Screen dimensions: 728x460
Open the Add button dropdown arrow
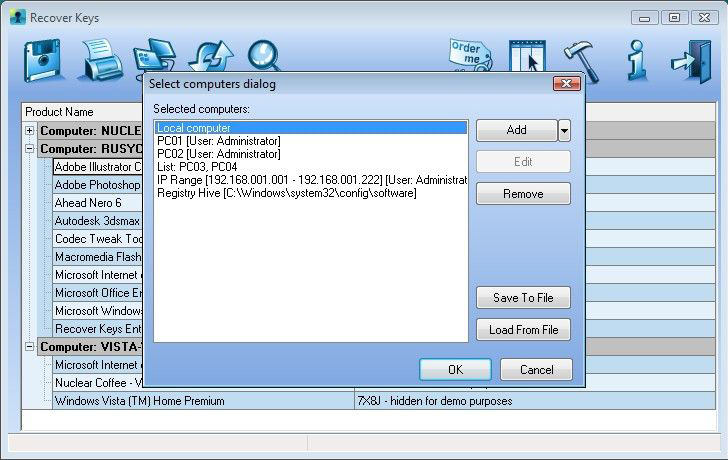click(564, 130)
